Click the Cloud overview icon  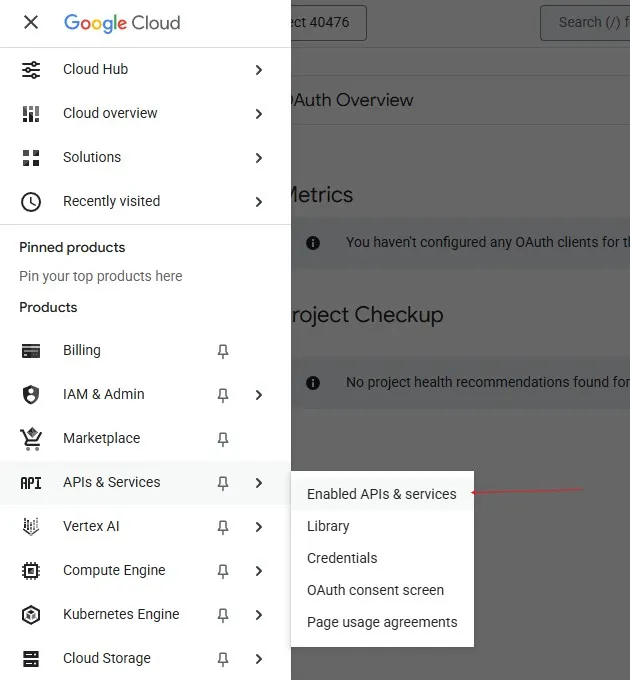pyautogui.click(x=31, y=114)
